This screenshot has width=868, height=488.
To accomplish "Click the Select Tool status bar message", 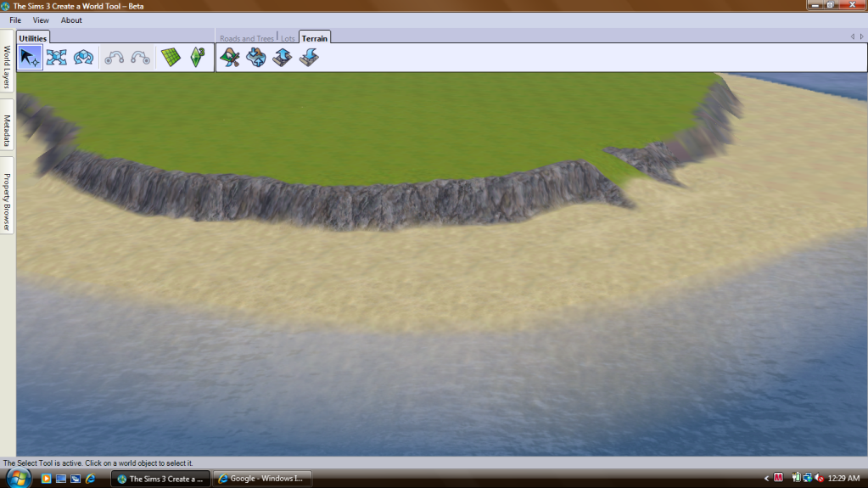I will point(98,463).
